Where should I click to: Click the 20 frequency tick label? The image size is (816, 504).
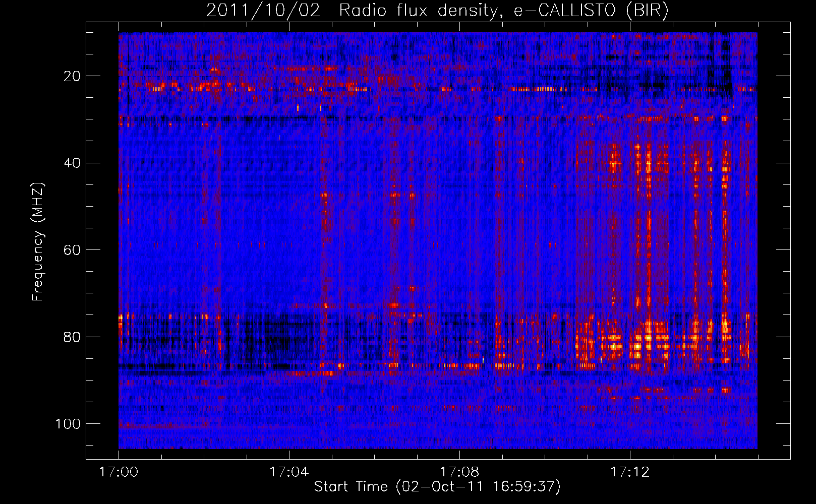73,76
